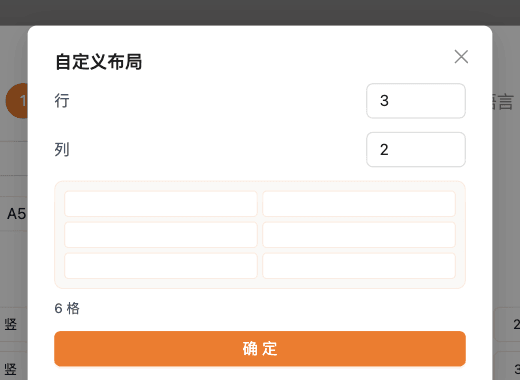Select the bottom-left preview grid cell
520x380 pixels.
pyautogui.click(x=161, y=266)
